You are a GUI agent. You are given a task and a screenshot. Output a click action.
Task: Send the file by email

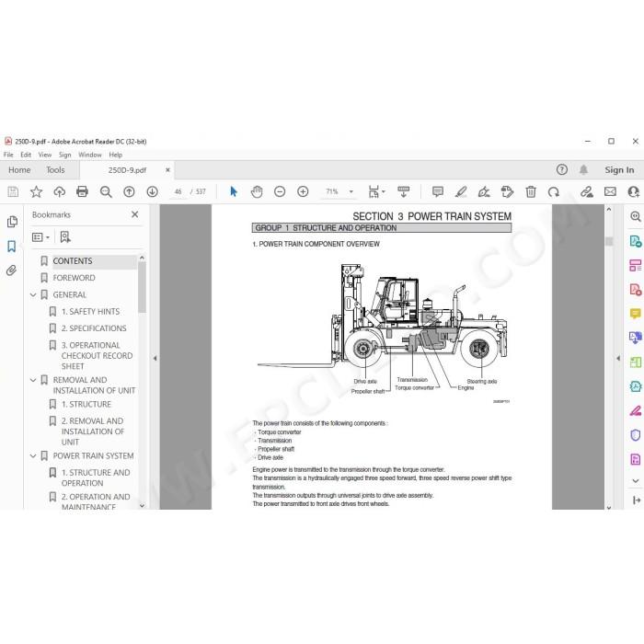pos(610,191)
